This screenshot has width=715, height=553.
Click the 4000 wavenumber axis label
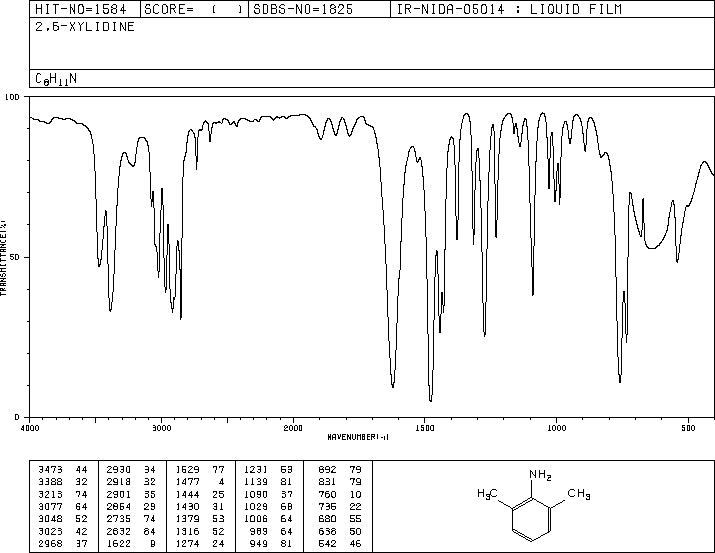pyautogui.click(x=30, y=428)
